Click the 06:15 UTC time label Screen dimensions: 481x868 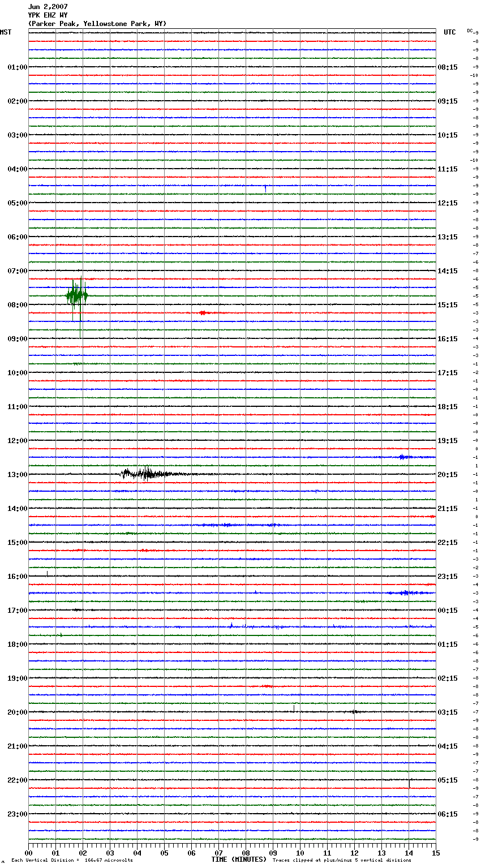[x=448, y=814]
